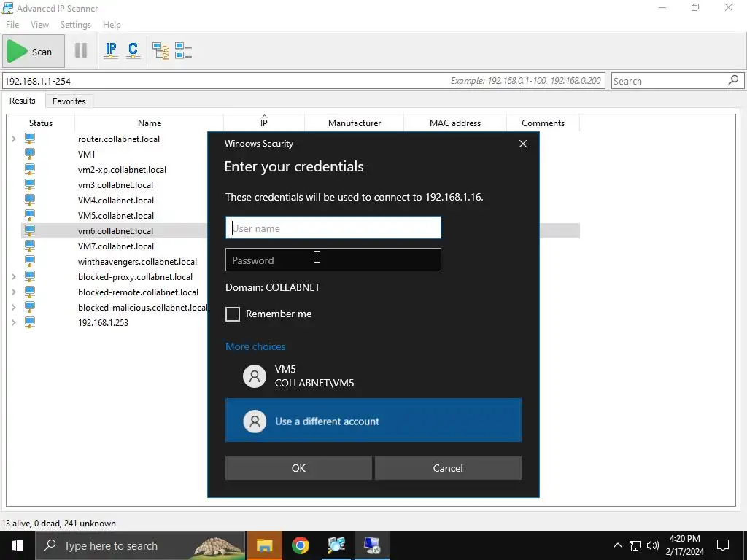Viewport: 747px width, 560px height.
Task: Click computer icon for blocked-proxy.collabnet.local
Action: (29, 276)
